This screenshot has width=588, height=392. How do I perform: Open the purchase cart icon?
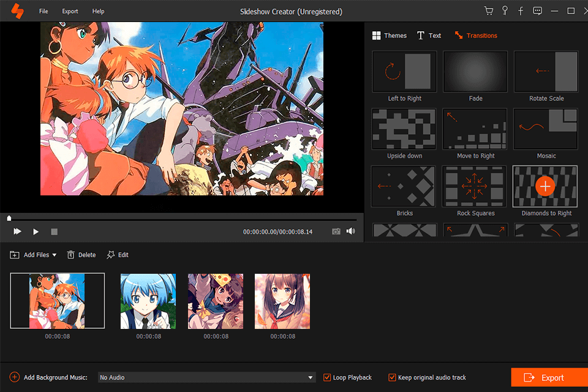[489, 10]
